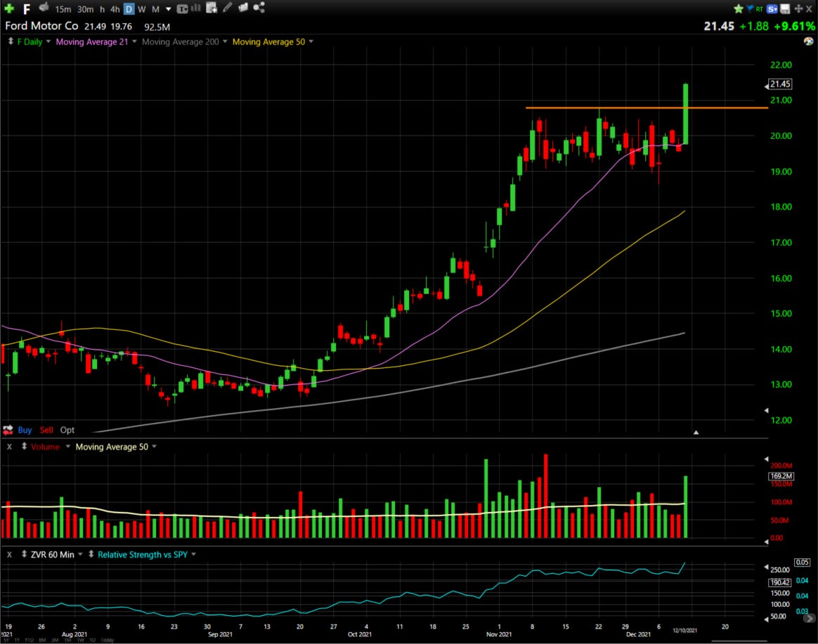This screenshot has height=644, width=818.
Task: Click the yellow Moving Average 50 label
Action: (268, 41)
